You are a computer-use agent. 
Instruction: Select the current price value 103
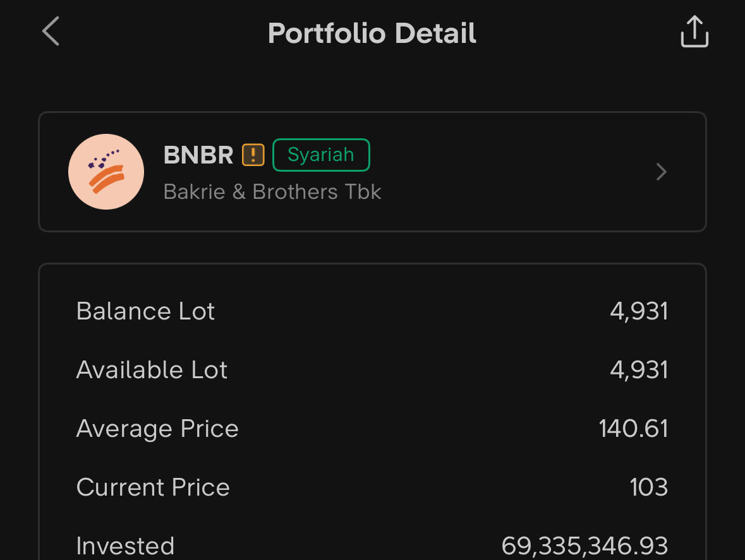[648, 487]
